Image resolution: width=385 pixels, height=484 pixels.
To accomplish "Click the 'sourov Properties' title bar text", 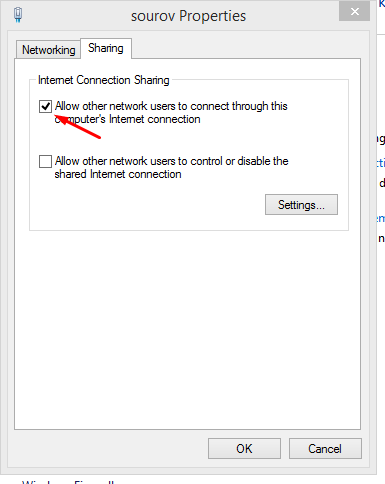I will click(188, 16).
